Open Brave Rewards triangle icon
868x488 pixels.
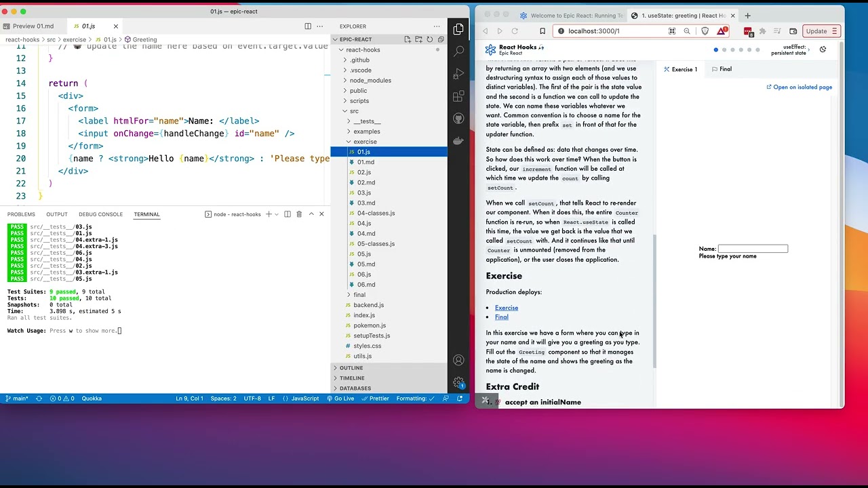tap(722, 31)
